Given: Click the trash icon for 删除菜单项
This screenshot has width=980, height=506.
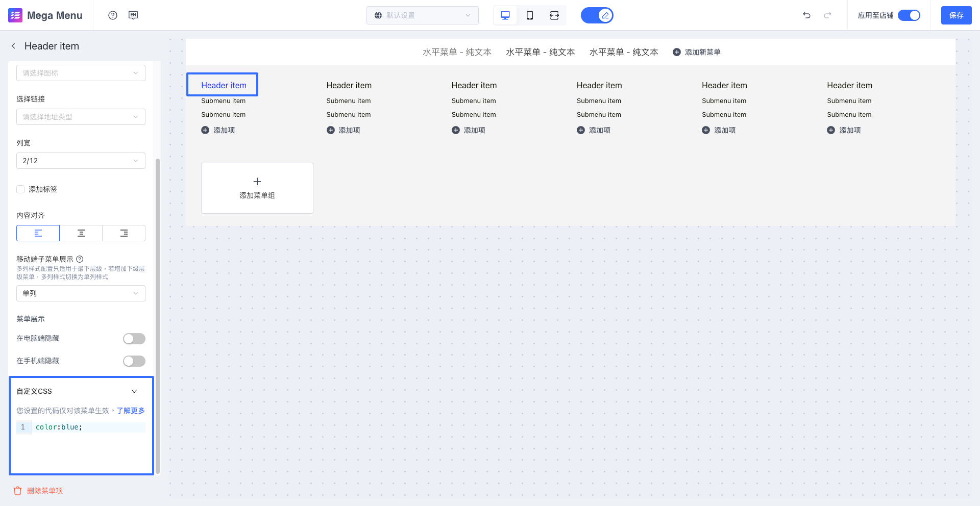Looking at the screenshot, I should coord(18,491).
